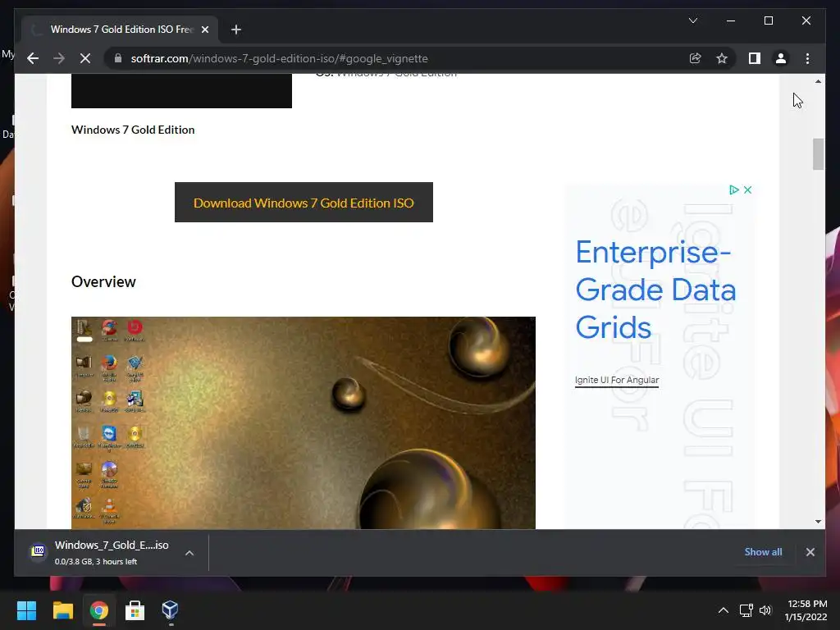
Task: Click the volume speaker icon
Action: pos(765,610)
